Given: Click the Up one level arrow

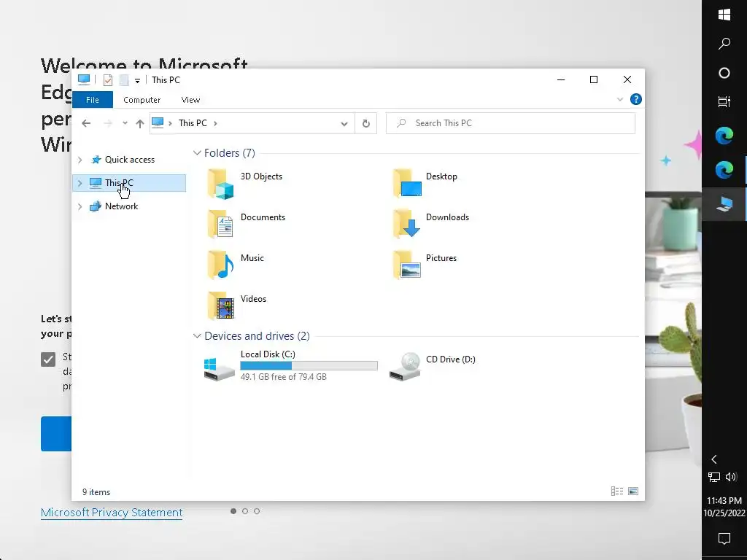Looking at the screenshot, I should pos(139,124).
